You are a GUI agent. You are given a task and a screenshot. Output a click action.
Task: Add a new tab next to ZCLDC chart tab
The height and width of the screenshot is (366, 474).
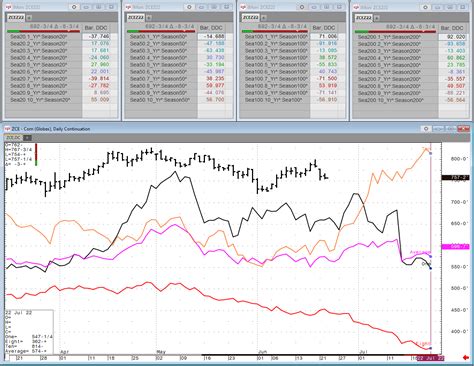pos(28,138)
